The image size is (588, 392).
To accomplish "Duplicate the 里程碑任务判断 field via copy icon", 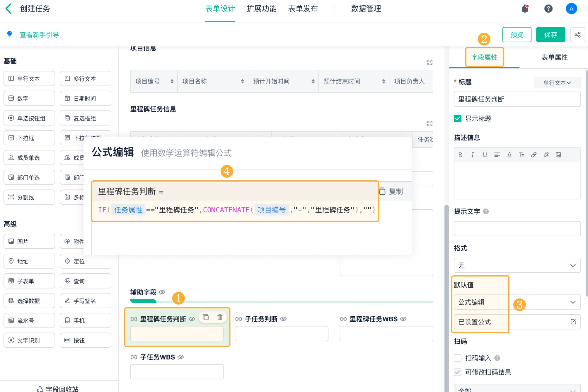I will (x=206, y=317).
